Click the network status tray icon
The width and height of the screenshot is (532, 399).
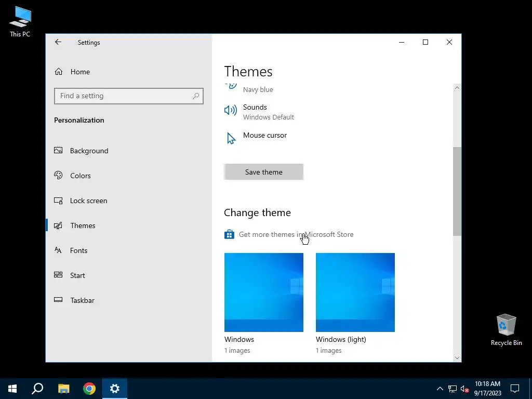click(x=453, y=389)
